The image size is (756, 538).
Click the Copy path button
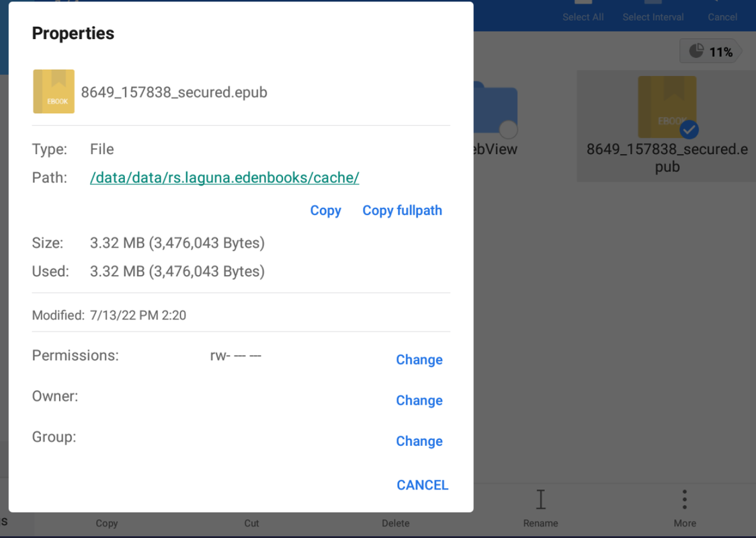click(325, 210)
